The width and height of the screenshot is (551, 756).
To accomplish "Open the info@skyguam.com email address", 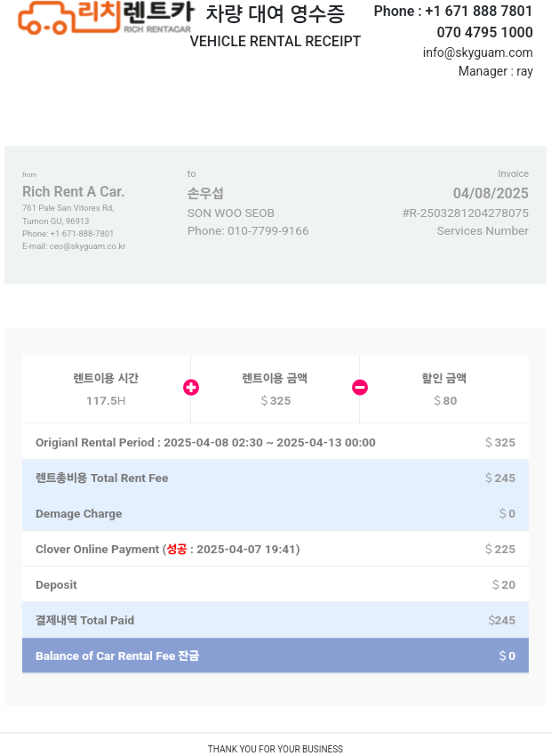I will point(477,52).
